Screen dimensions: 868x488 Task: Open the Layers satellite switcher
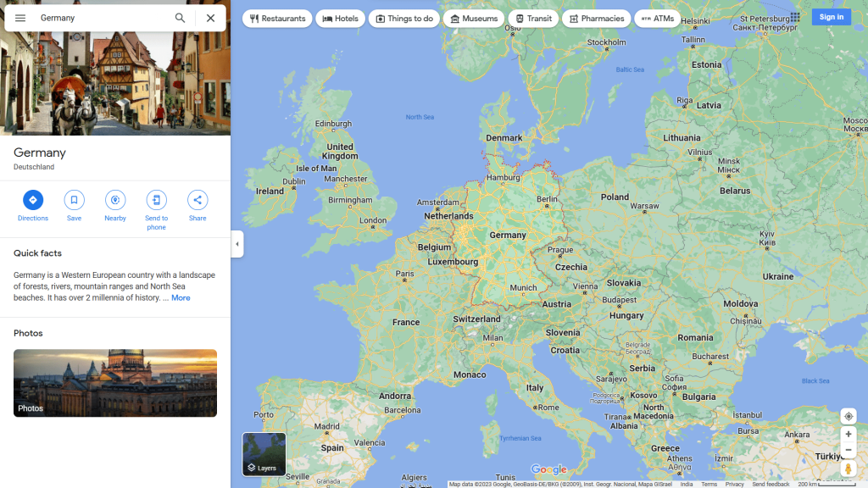click(x=264, y=454)
